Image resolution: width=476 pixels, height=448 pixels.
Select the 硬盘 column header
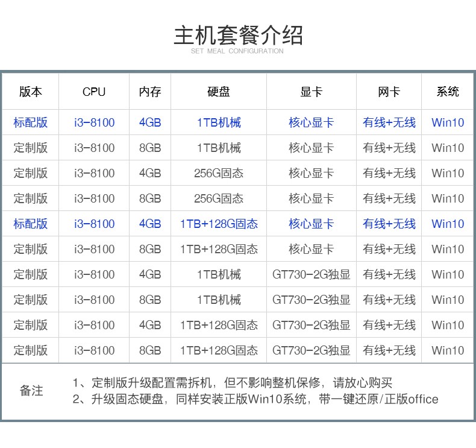click(x=219, y=92)
